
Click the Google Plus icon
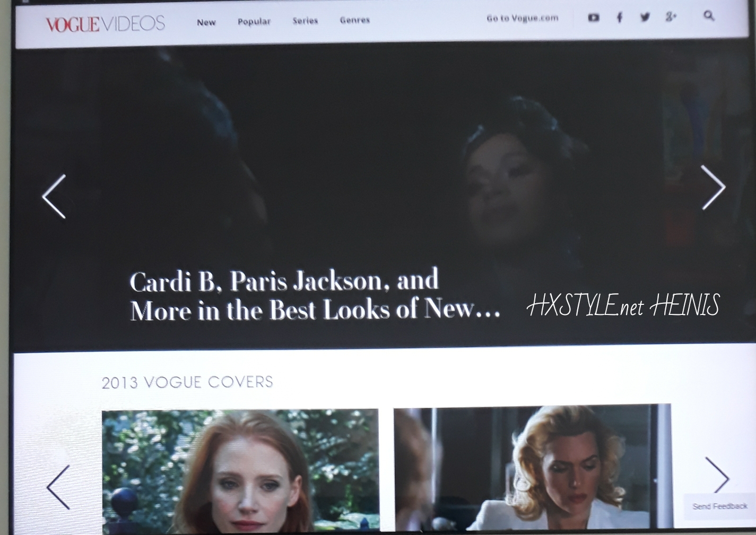[x=671, y=17]
